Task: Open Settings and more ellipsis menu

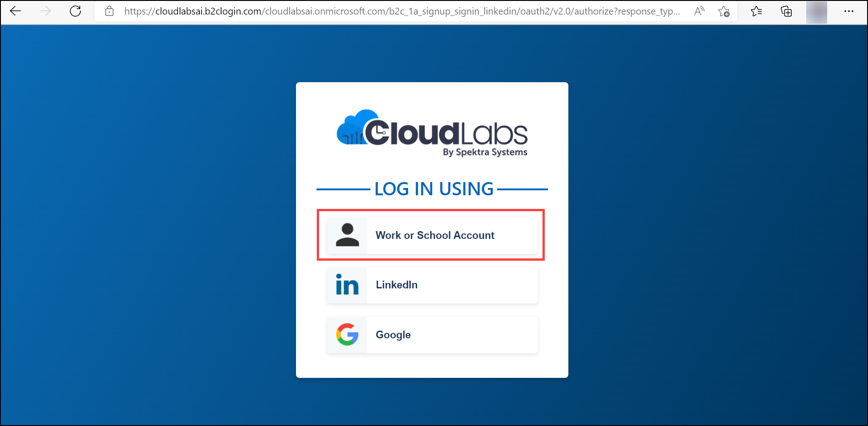Action: (849, 11)
